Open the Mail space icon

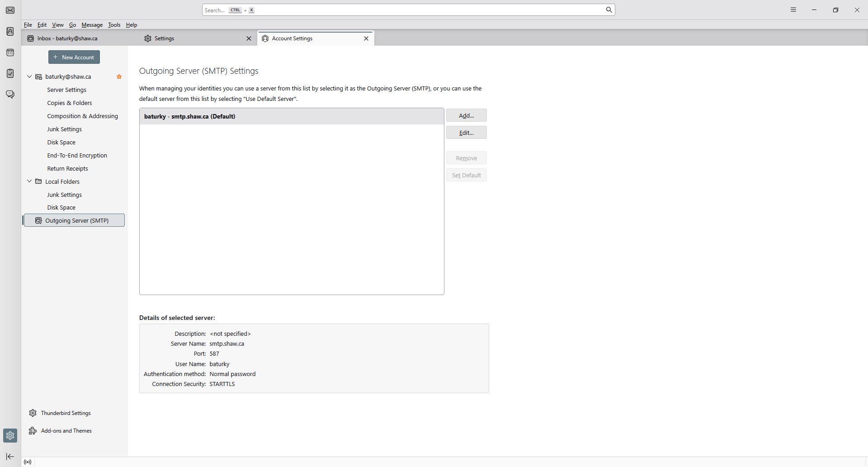pos(10,10)
